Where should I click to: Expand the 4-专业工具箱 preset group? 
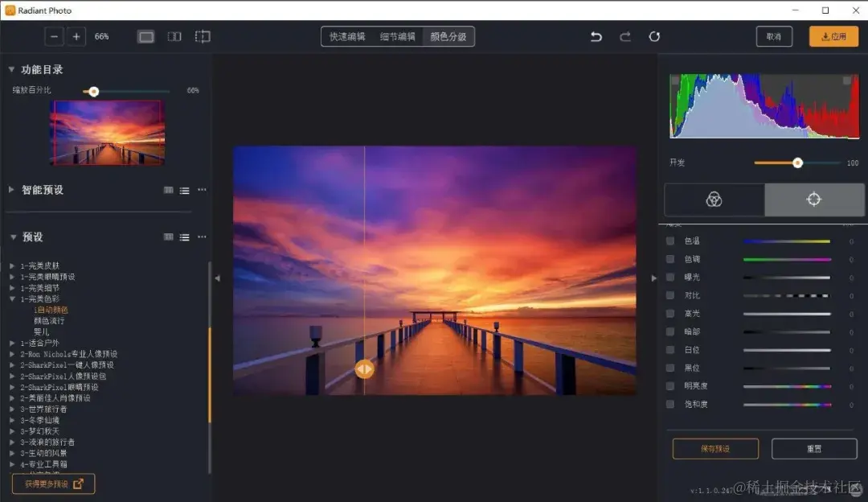11,464
